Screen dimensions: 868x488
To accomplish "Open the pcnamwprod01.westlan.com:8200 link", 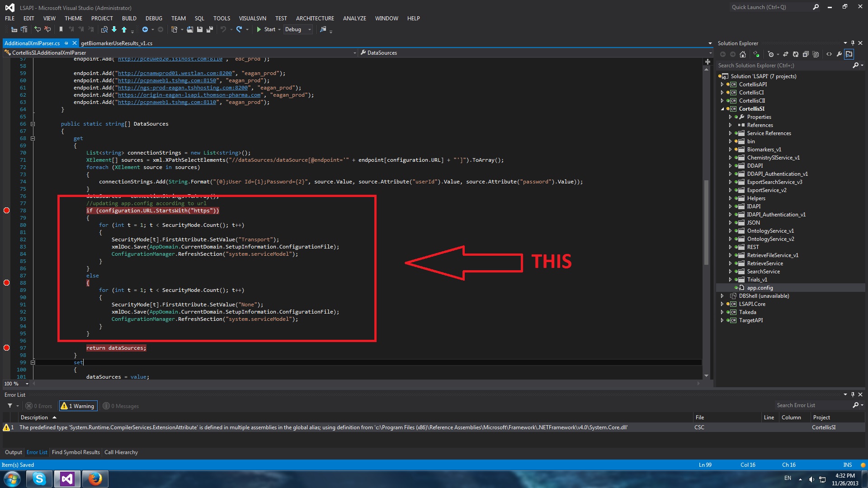I will [175, 73].
